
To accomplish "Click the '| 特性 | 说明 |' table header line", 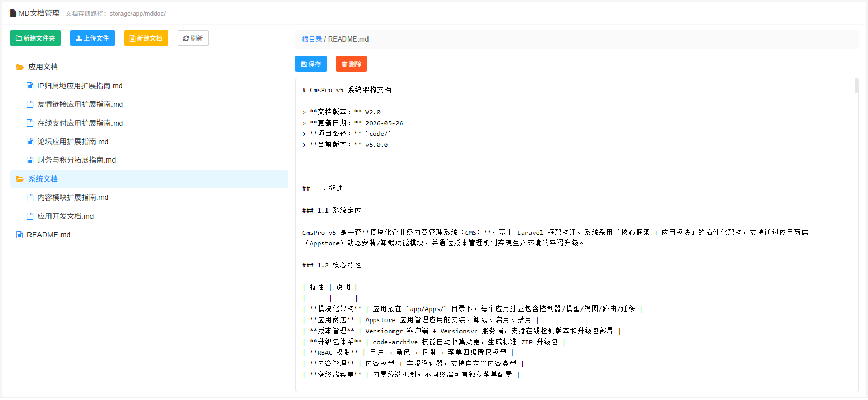I will pyautogui.click(x=330, y=287).
